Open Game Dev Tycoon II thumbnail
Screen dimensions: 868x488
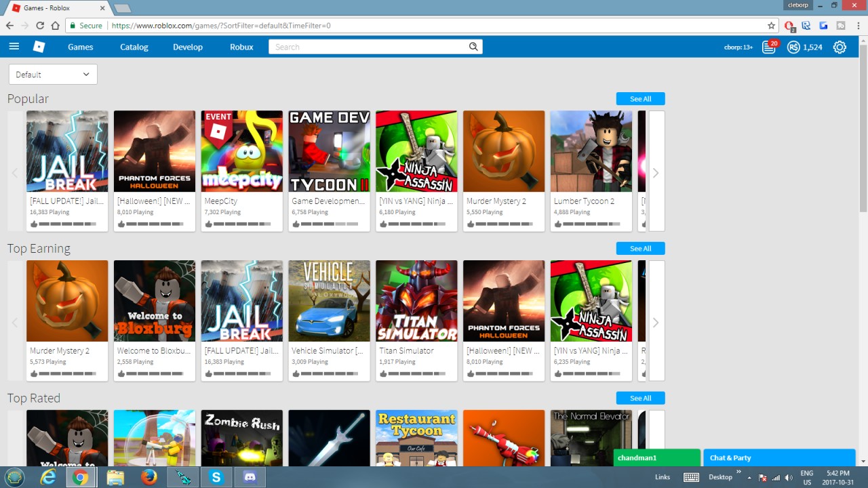(330, 151)
